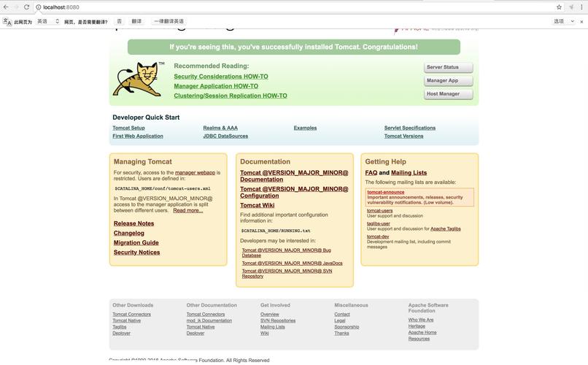
Task: Open Tomcat Connectors under Other Downloads
Action: click(x=131, y=315)
